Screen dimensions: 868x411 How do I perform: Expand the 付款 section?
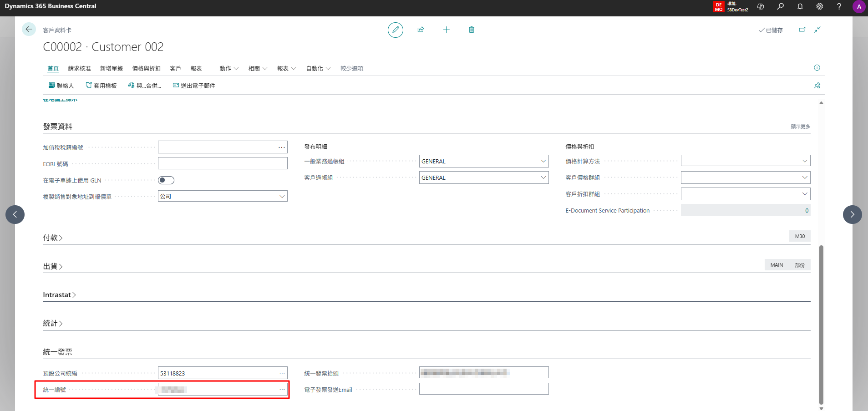coord(53,238)
